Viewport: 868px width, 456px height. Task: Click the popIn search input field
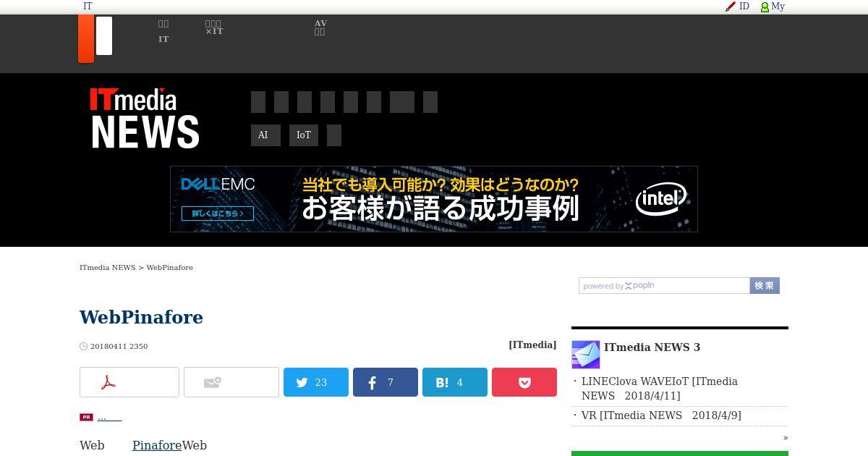(664, 286)
